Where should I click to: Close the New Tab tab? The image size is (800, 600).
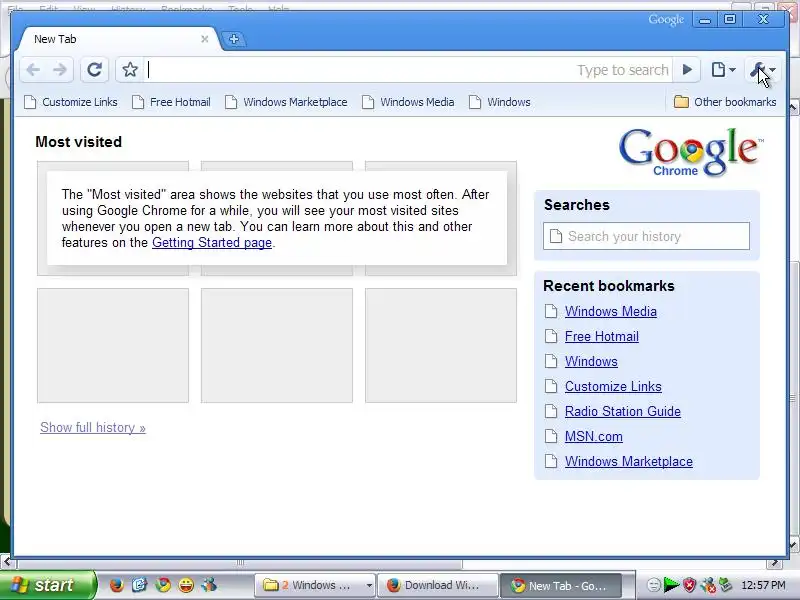click(x=205, y=39)
